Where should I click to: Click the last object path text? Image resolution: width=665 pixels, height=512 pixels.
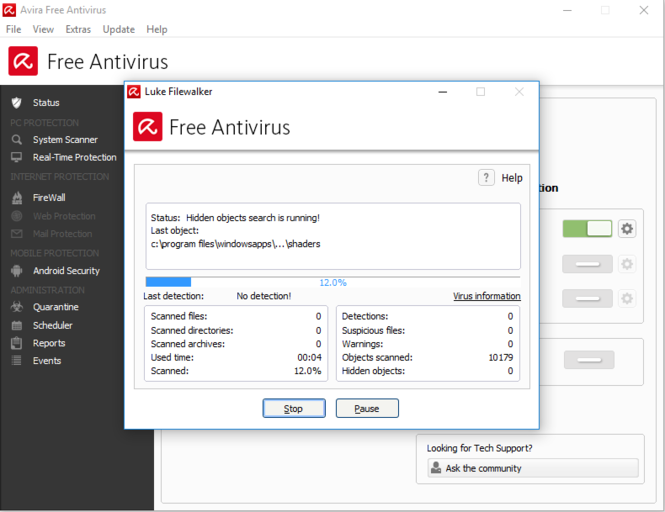(x=235, y=244)
